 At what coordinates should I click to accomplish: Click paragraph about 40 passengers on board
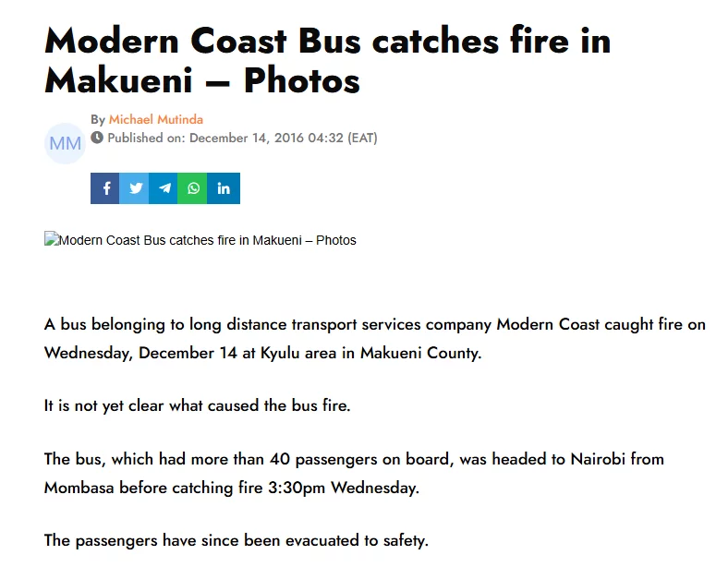click(x=354, y=473)
